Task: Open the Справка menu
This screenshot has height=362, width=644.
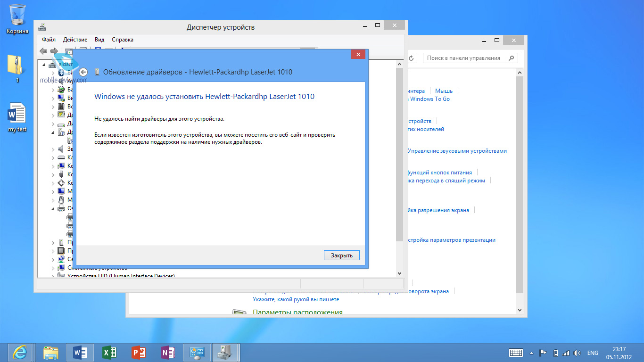Action: coord(123,40)
